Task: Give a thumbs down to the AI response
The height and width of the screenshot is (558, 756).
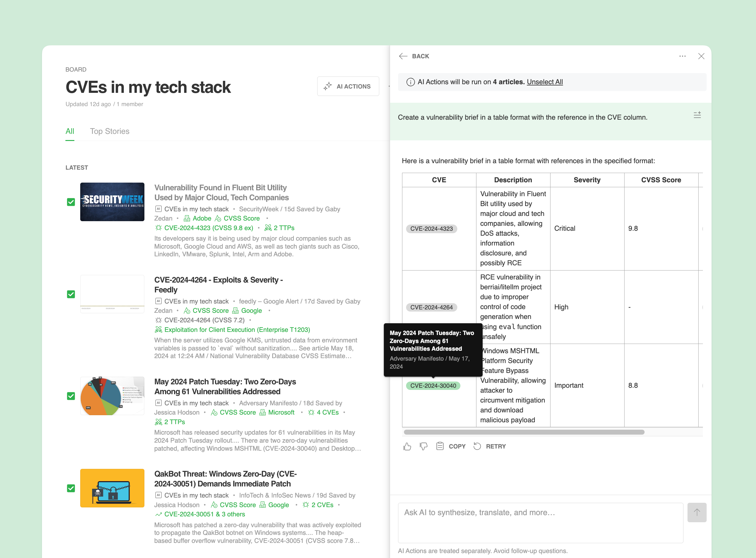Action: 423,447
